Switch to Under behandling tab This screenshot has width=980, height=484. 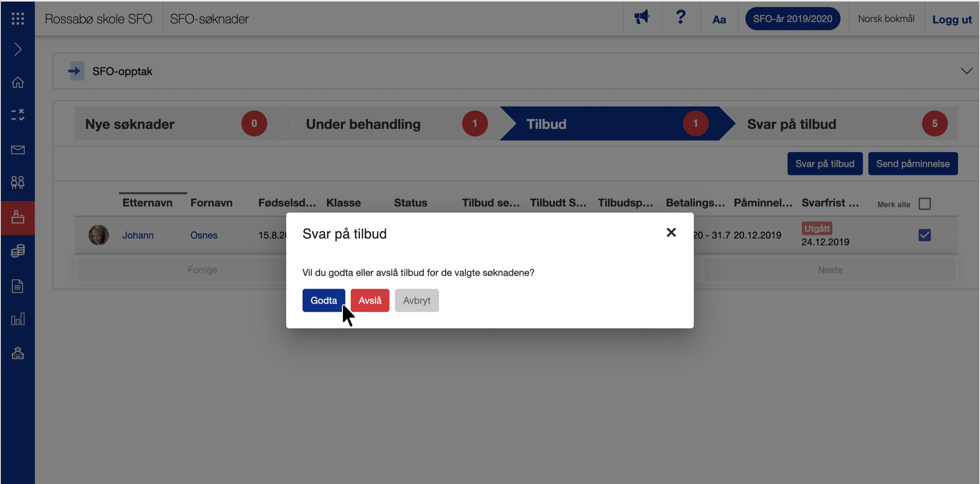(x=363, y=124)
